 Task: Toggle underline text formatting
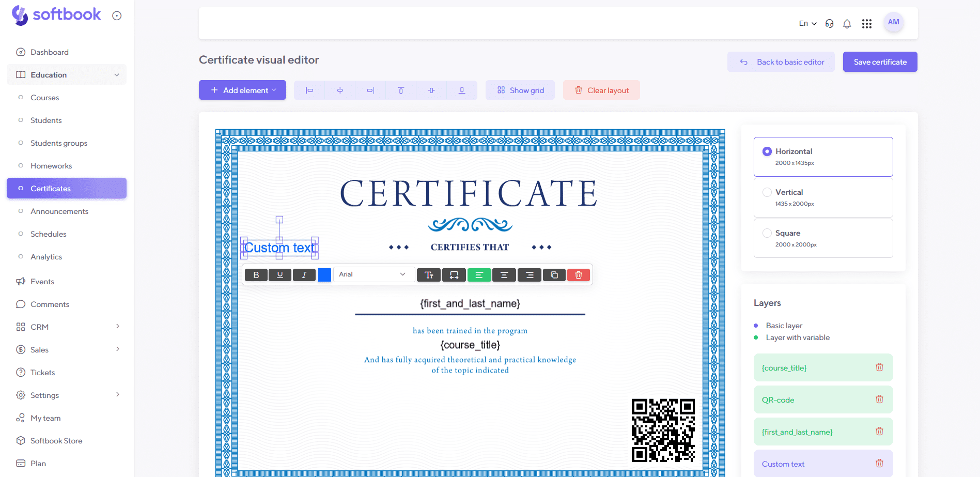[x=280, y=275]
